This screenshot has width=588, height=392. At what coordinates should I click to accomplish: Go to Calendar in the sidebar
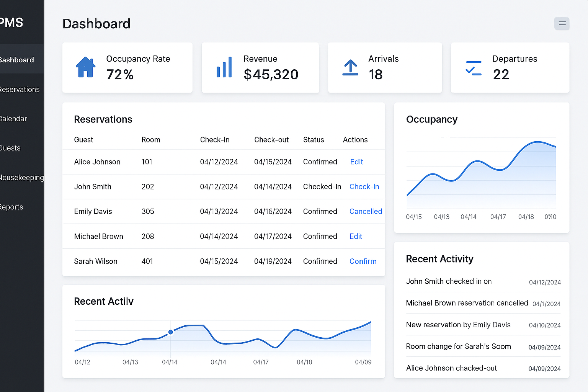click(14, 119)
